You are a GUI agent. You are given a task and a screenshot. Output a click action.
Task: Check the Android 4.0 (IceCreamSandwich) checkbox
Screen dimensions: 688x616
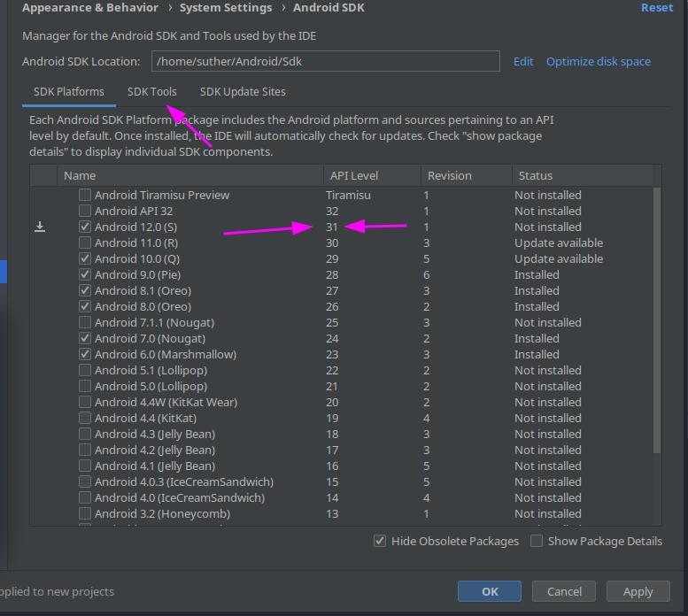click(x=85, y=497)
